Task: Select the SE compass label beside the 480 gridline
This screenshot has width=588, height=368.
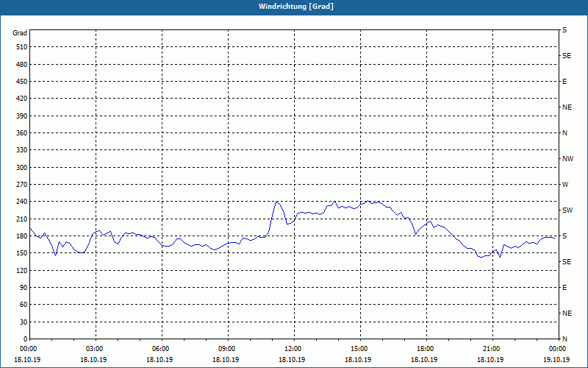Action: pyautogui.click(x=567, y=56)
